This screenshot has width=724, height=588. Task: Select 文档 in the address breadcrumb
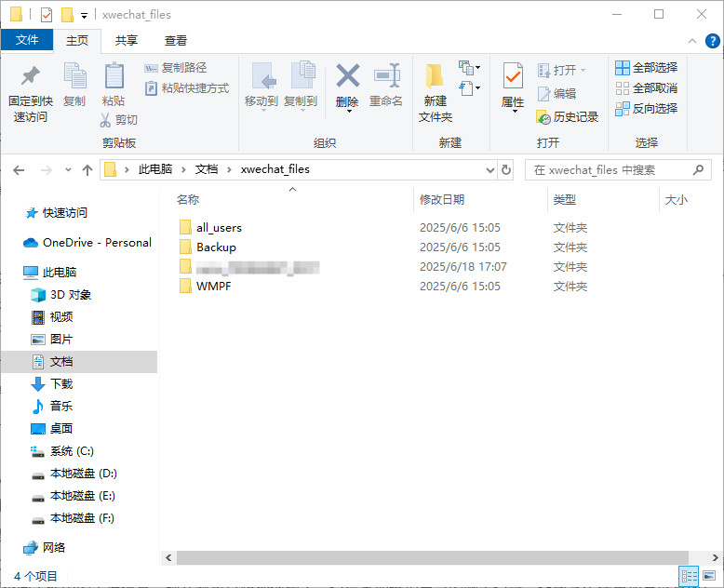207,169
